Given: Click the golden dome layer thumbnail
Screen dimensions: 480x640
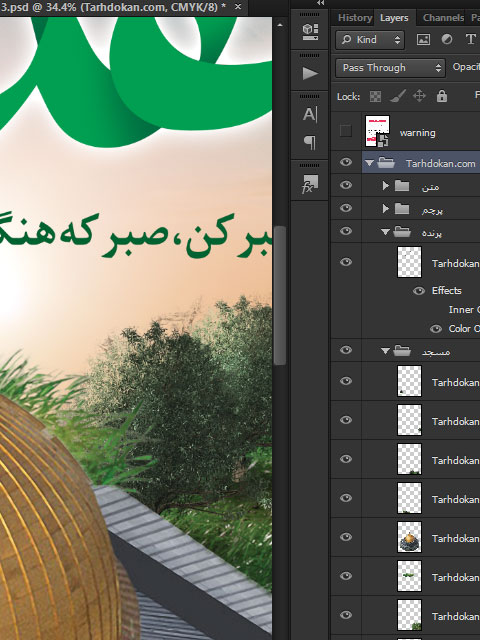Looking at the screenshot, I should click(409, 537).
